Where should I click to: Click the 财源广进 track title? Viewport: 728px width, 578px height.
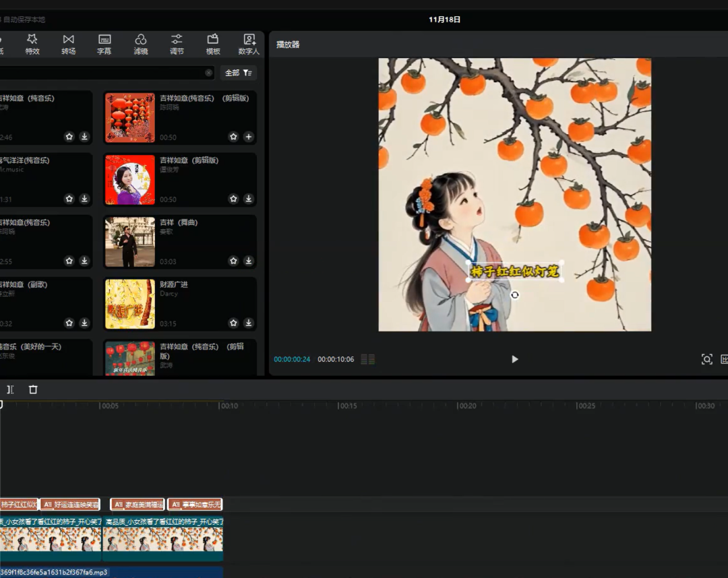click(x=174, y=284)
